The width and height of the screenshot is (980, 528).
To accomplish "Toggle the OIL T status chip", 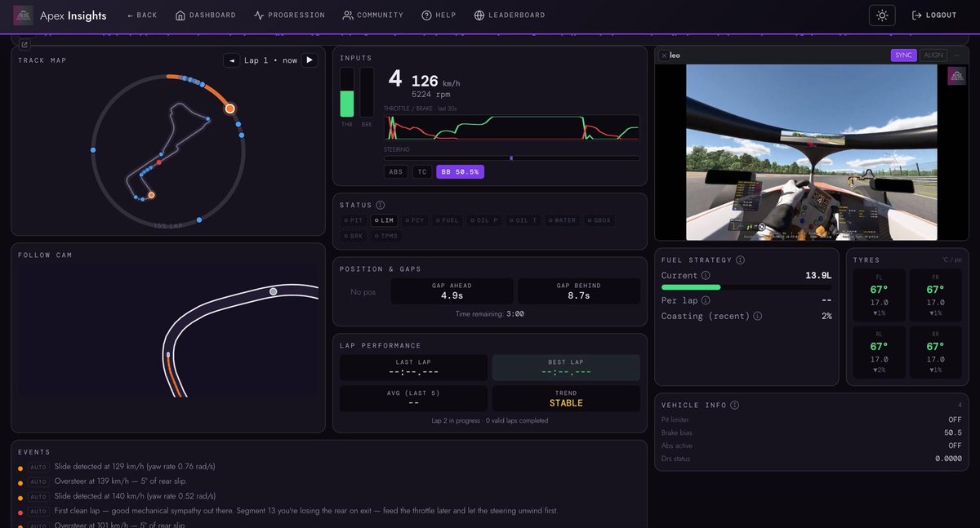I will click(x=525, y=220).
